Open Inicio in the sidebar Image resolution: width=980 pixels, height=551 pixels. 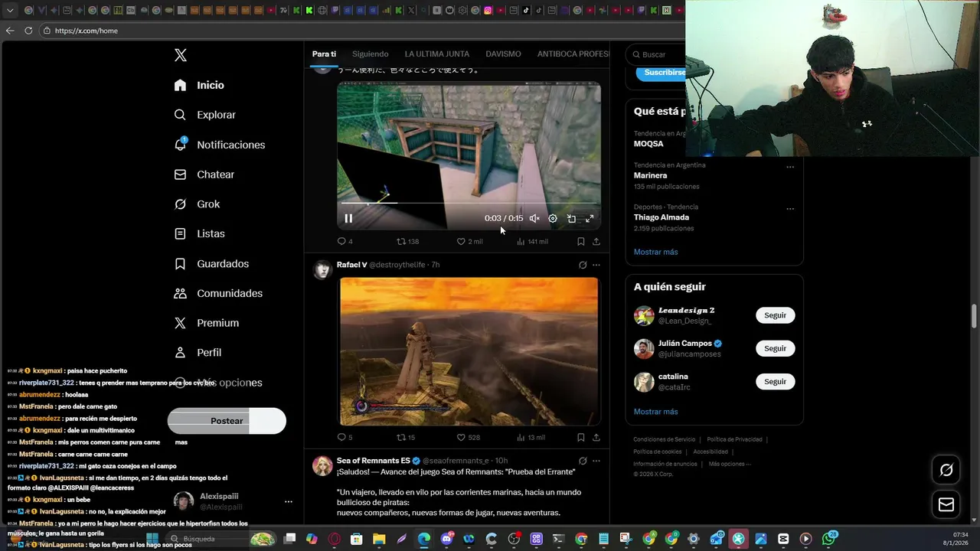point(199,85)
